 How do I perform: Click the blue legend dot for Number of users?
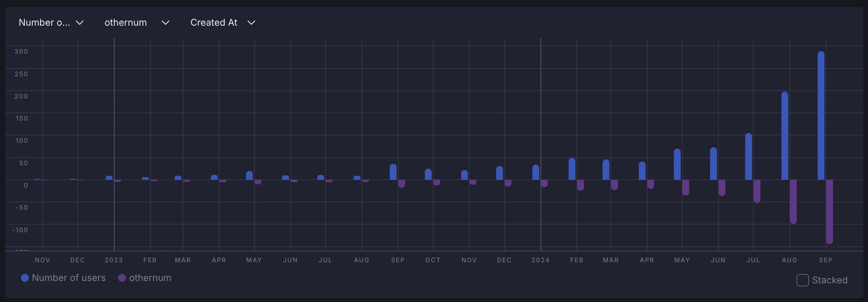[25, 278]
